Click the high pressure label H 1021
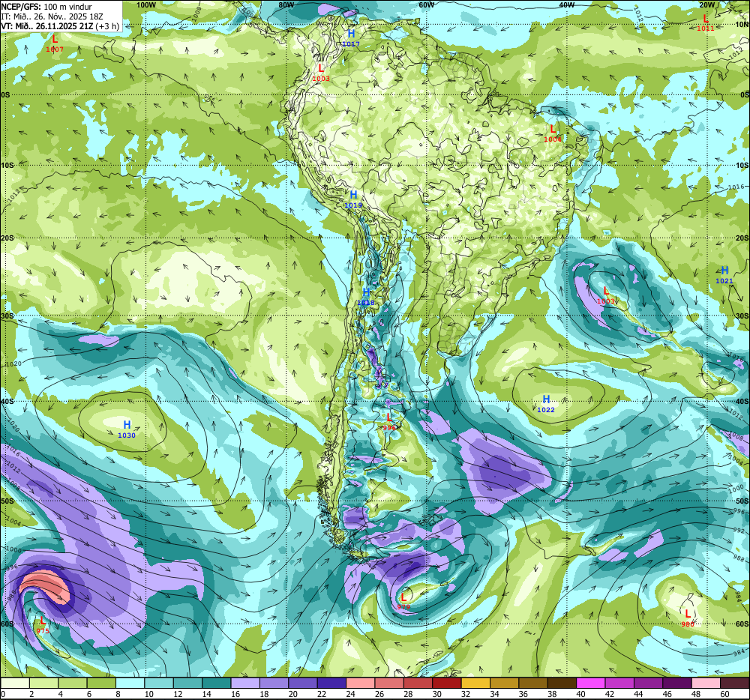This screenshot has height=700, width=750. pyautogui.click(x=724, y=275)
